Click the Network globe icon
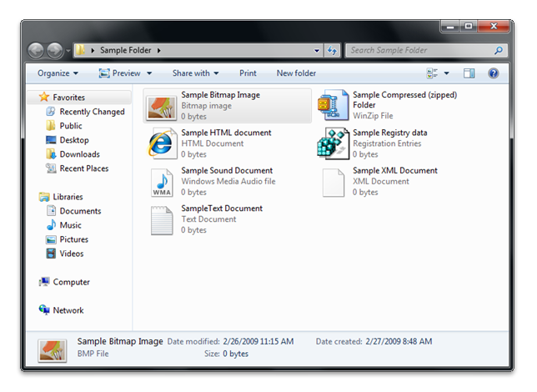Viewport: 537px width, 392px height. pos(44,309)
